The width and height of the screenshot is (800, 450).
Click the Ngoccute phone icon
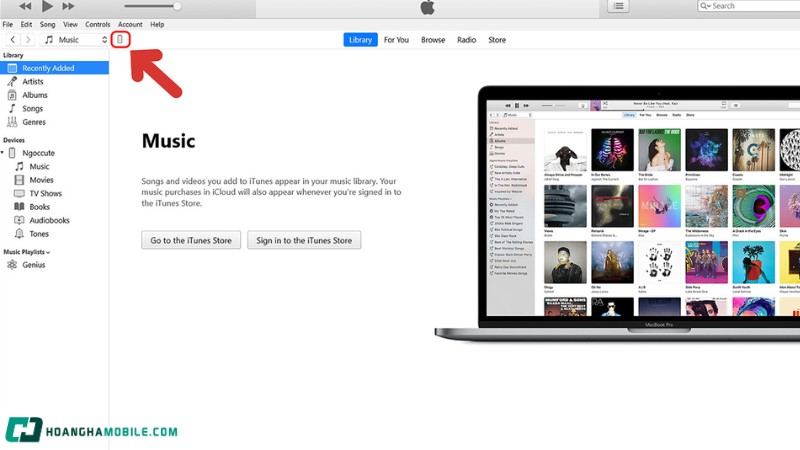(12, 153)
